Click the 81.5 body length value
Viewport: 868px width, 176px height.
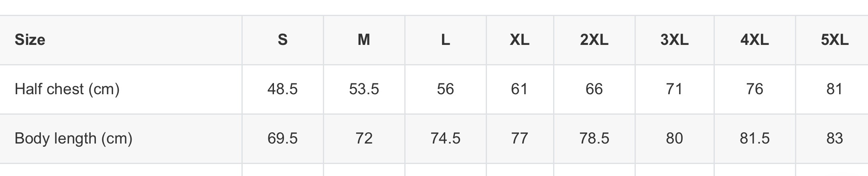(x=754, y=138)
